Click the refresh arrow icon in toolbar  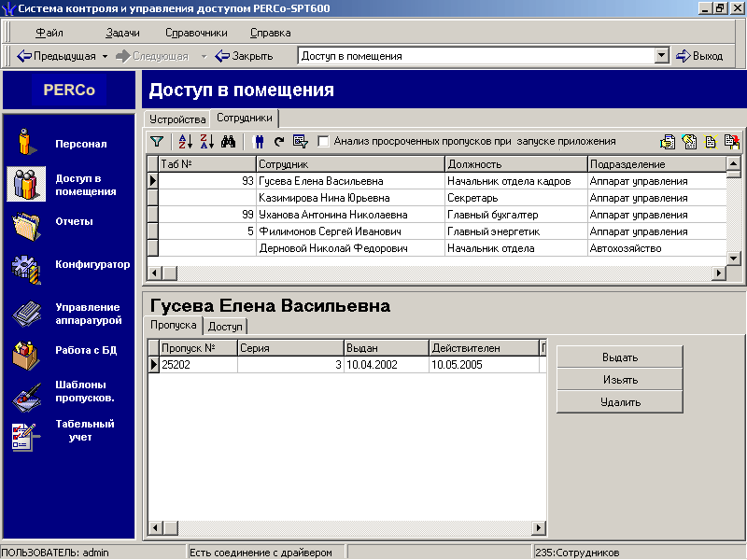coord(278,142)
